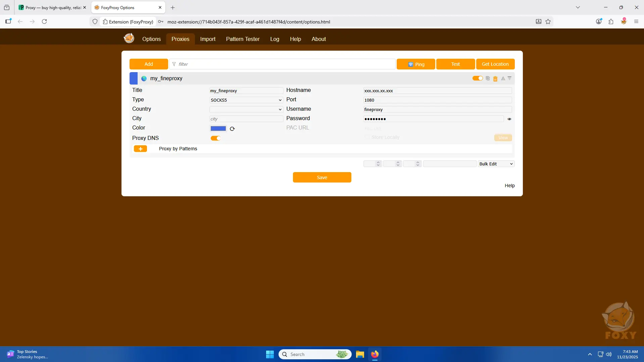Open Firefox View tab list icon
Screen dimensions: 644x362
(x=7, y=7)
